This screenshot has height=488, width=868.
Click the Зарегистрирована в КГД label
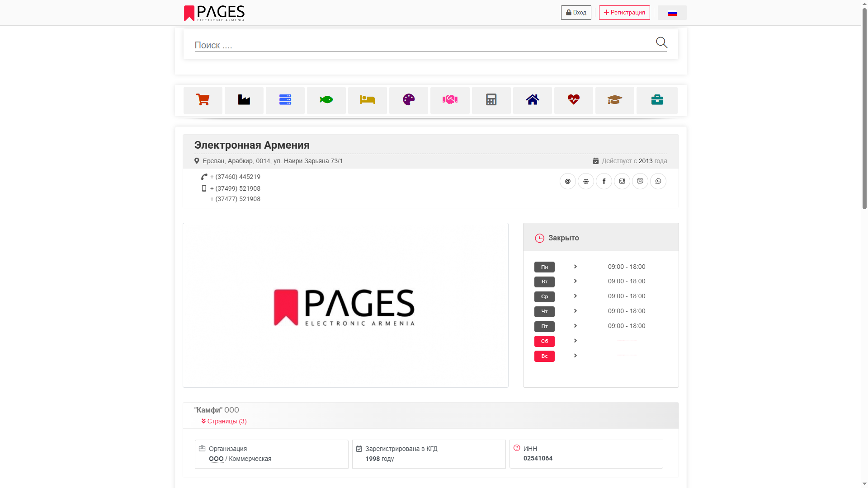pyautogui.click(x=401, y=449)
